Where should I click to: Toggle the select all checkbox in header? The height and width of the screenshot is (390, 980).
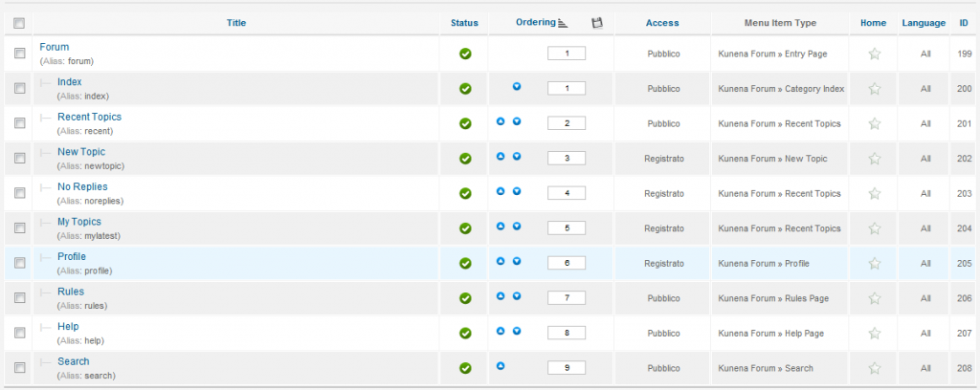[19, 23]
